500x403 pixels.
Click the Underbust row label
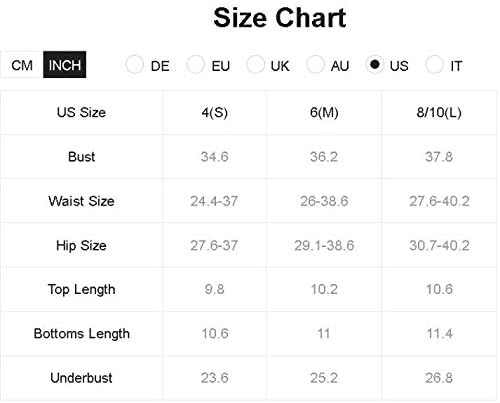(81, 378)
